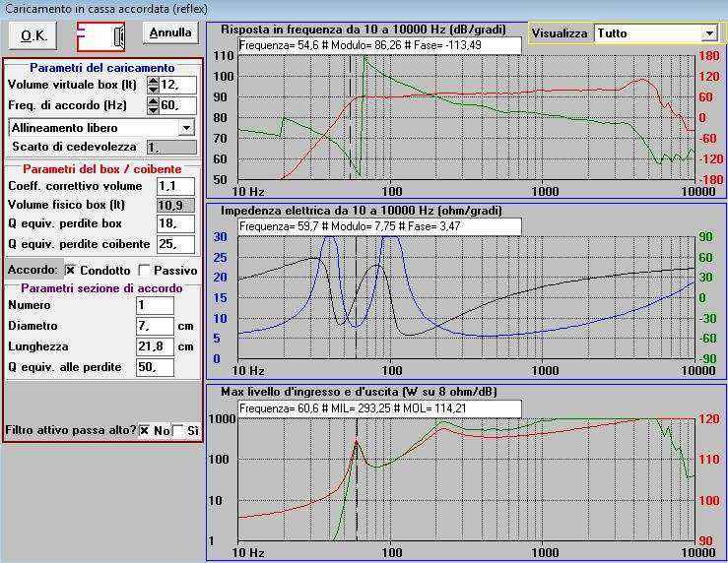The height and width of the screenshot is (563, 728).
Task: Click the Accordo: label
Action: [x=33, y=270]
